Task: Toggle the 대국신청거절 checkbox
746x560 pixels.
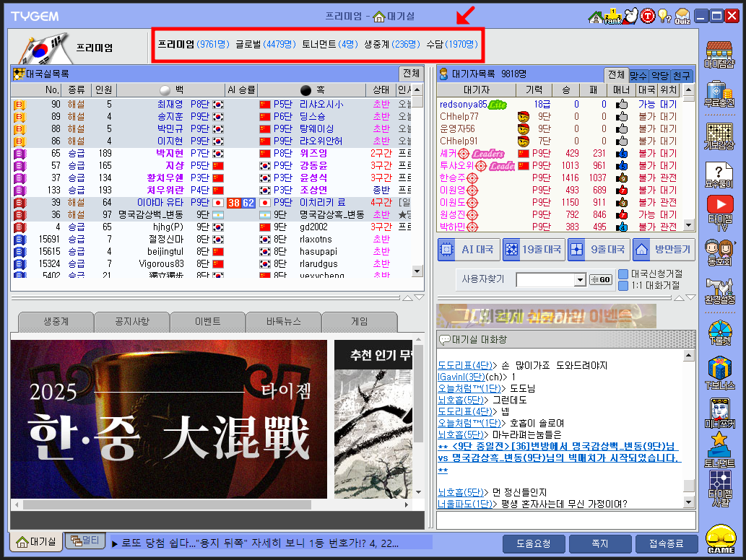Action: [623, 274]
